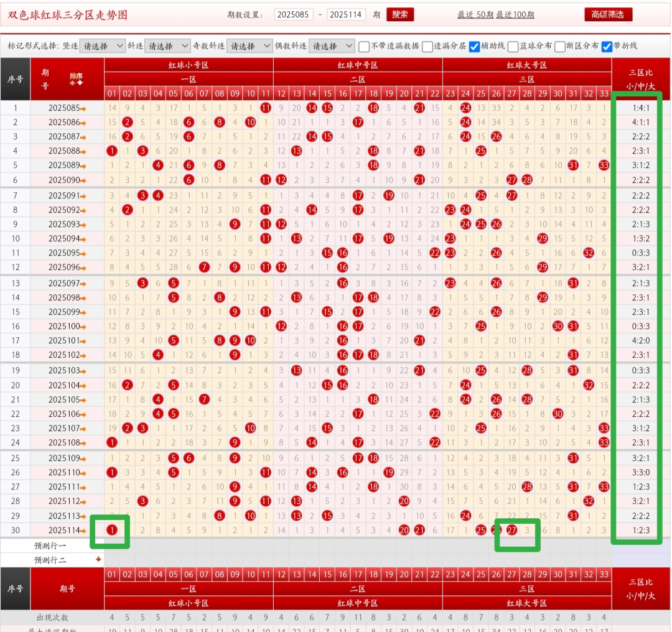This screenshot has width=672, height=632.
Task: Open 高级筛选 advanced filter
Action: tap(608, 14)
